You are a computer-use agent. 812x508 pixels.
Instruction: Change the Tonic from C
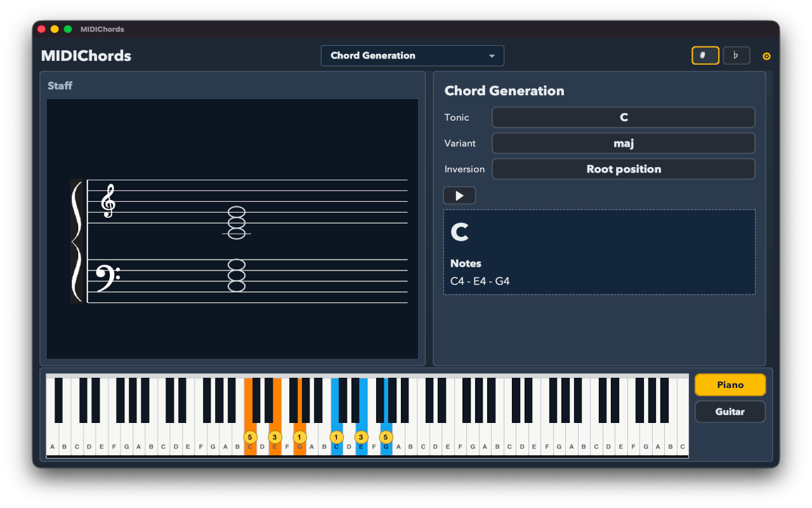(623, 117)
